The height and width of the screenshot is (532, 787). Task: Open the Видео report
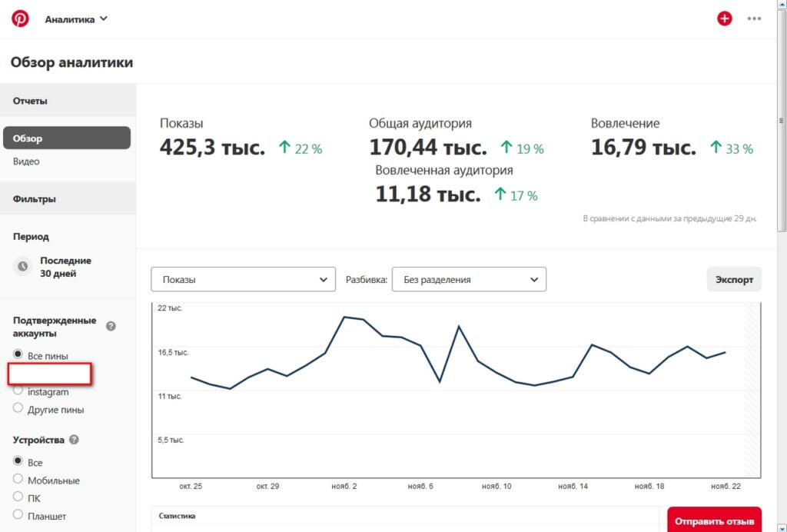(x=26, y=161)
